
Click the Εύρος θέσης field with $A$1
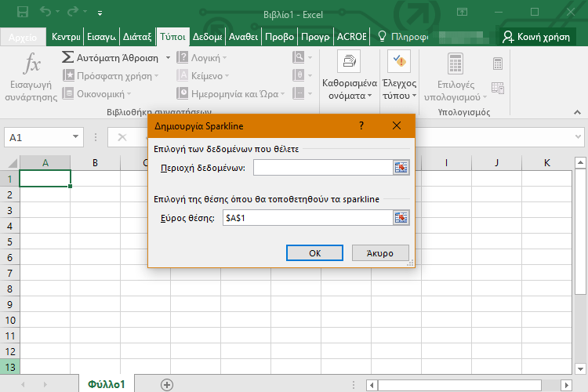(x=307, y=218)
